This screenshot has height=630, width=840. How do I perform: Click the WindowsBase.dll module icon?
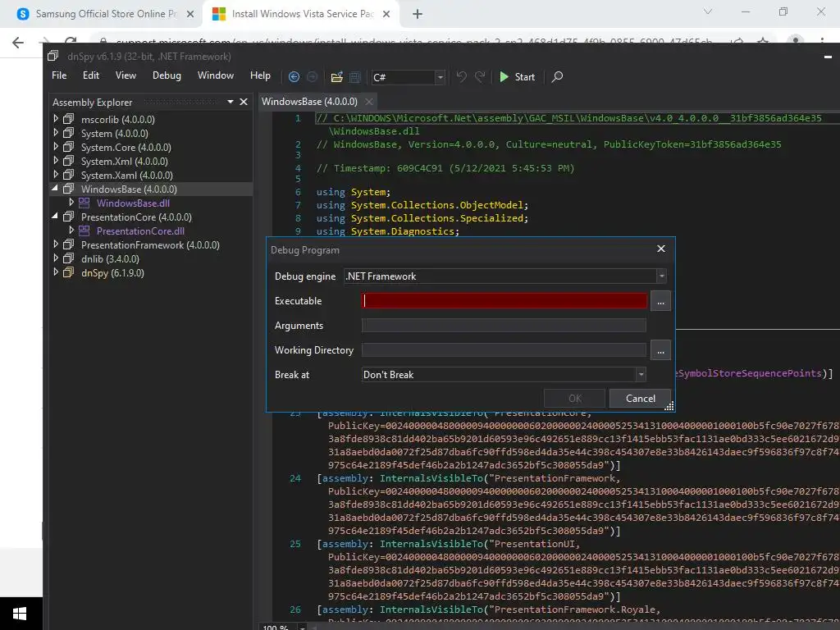click(x=84, y=203)
